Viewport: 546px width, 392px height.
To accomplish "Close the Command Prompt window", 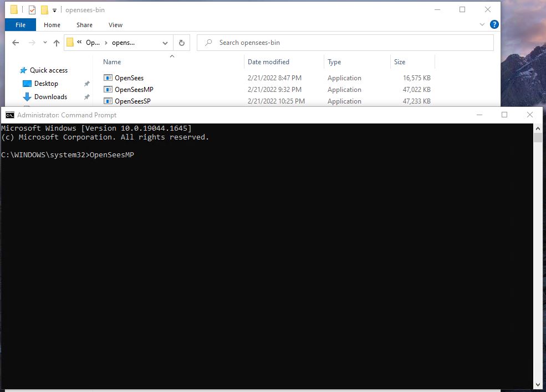I will (529, 115).
